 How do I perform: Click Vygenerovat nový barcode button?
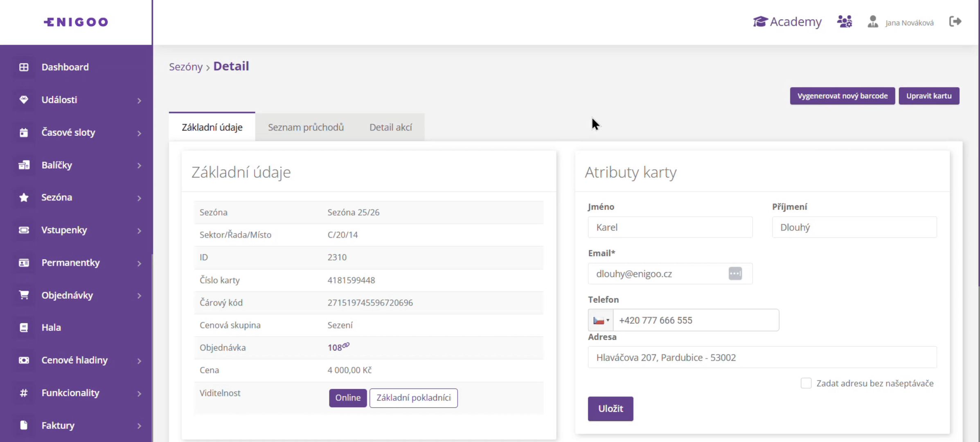[x=842, y=96]
